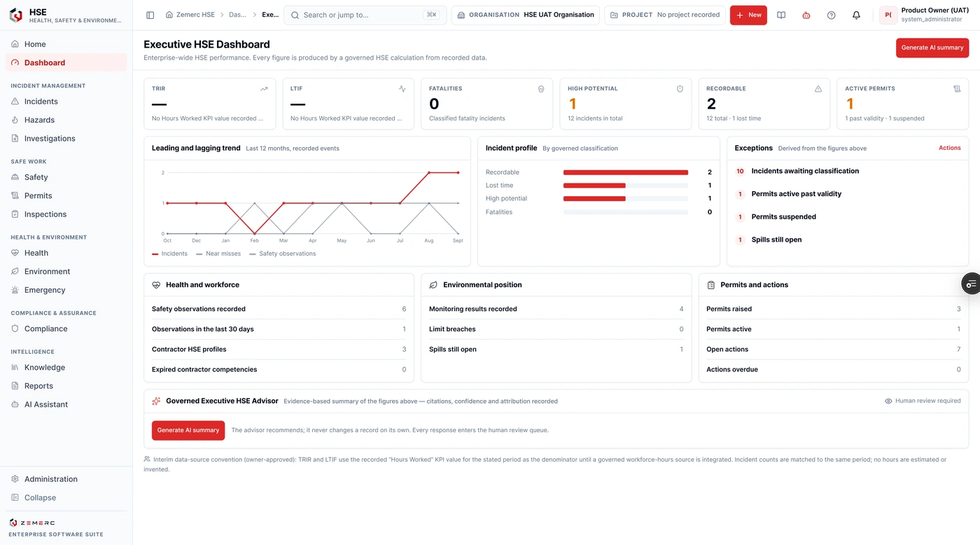Toggle the sidebar panel icon in top bar
Screen dimensions: 980x545
pos(150,15)
